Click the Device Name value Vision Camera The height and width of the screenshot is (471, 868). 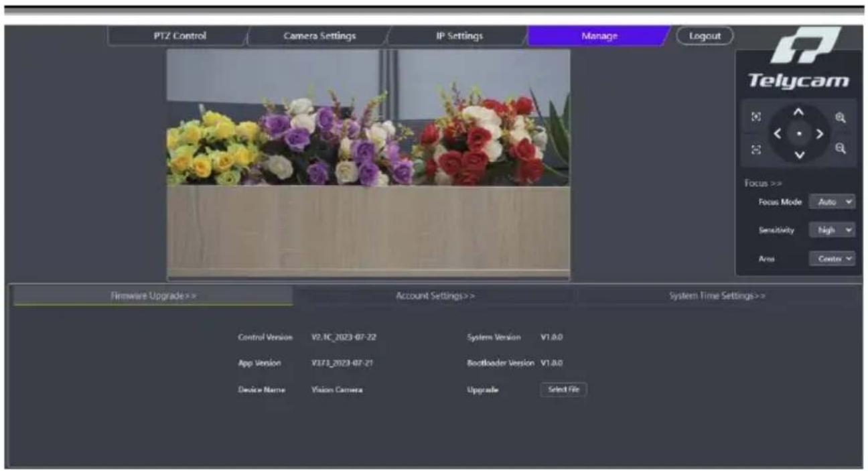(337, 389)
